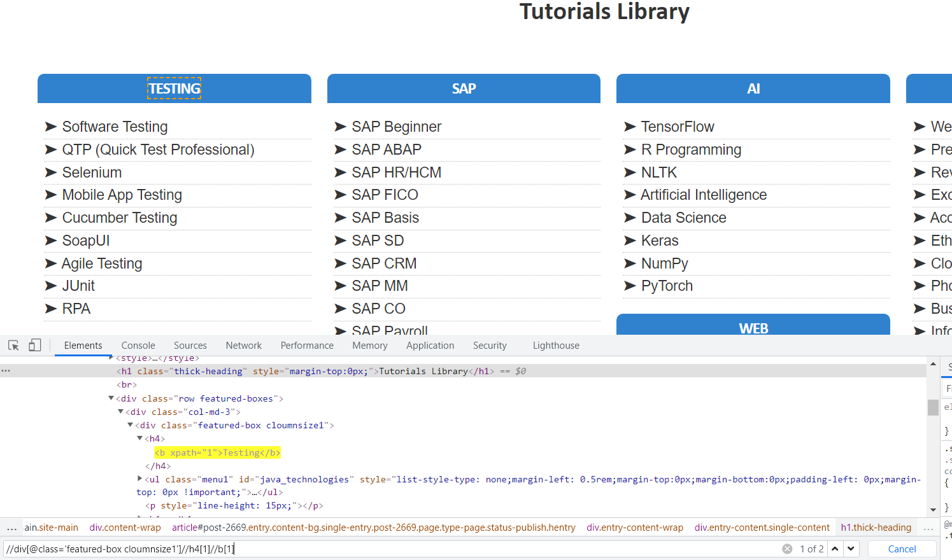Open the Lighthouse tab
952x560 pixels.
click(556, 346)
